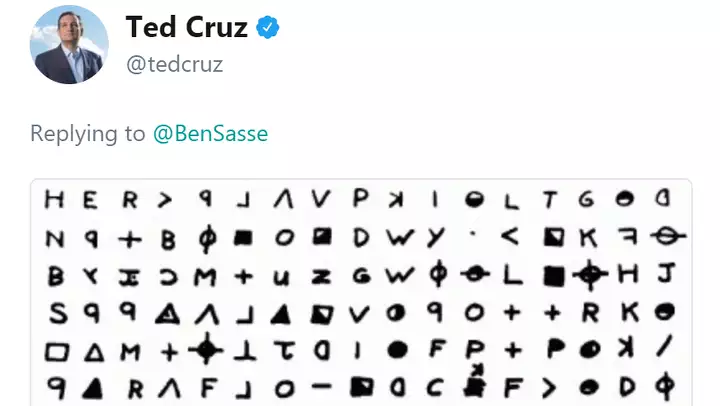Open the @tedcruz handle
This screenshot has width=720, height=406.
tap(174, 64)
